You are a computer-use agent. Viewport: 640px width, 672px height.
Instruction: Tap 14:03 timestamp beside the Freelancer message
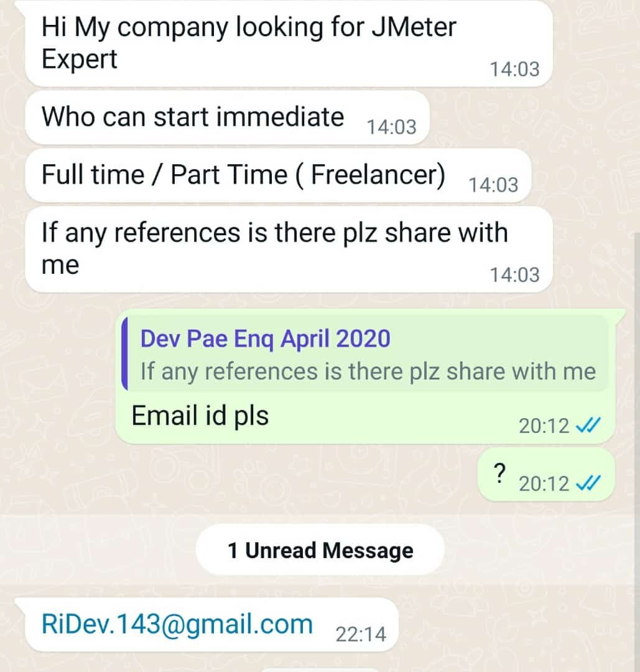(493, 185)
